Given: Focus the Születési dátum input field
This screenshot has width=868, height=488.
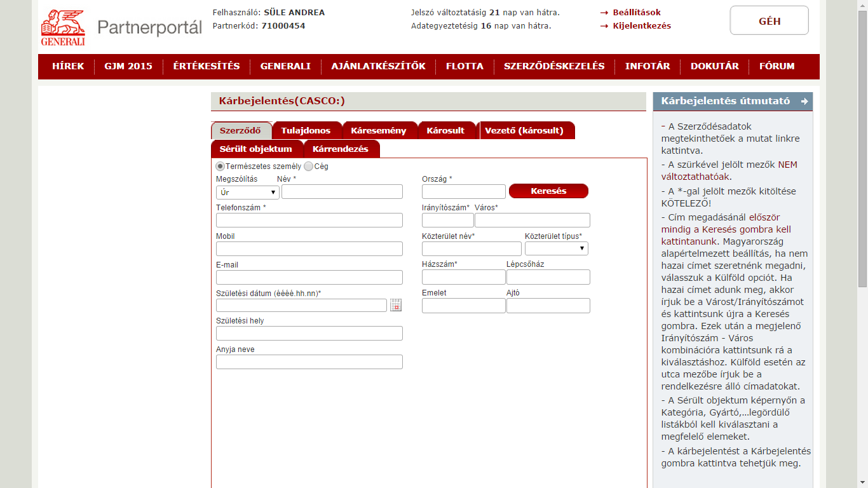Looking at the screenshot, I should 301,305.
